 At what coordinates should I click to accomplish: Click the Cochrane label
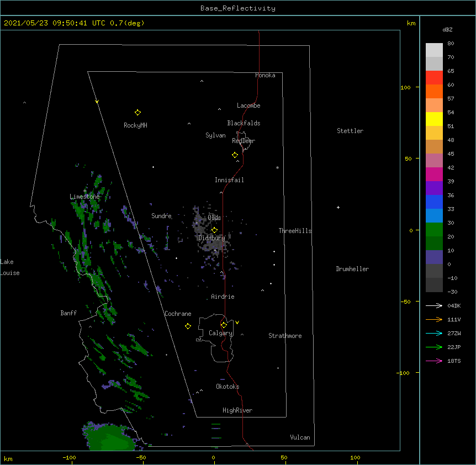(178, 314)
